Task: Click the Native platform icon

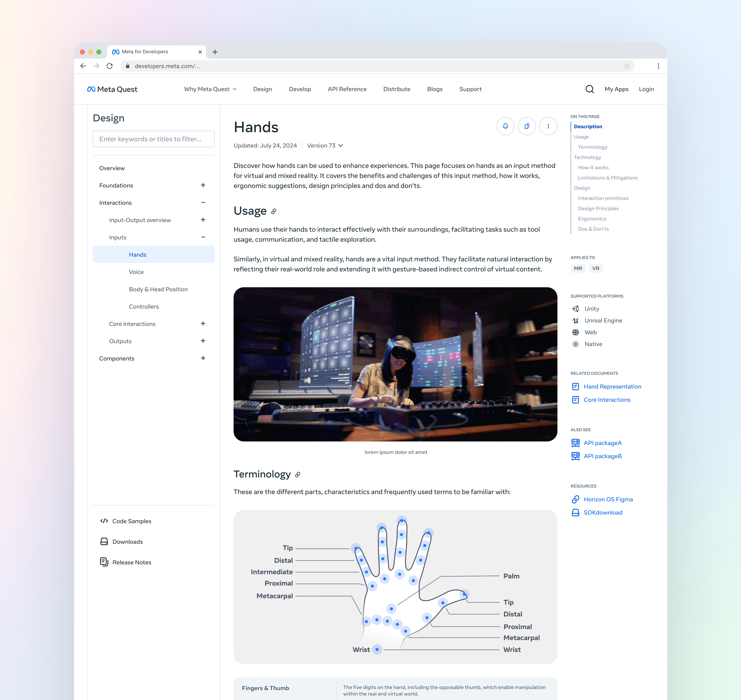Action: [576, 344]
